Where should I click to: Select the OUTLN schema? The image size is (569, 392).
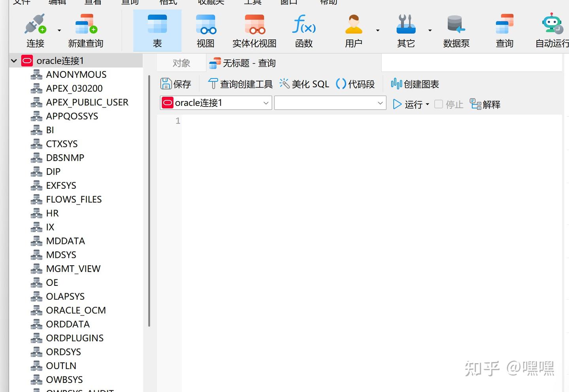(61, 366)
